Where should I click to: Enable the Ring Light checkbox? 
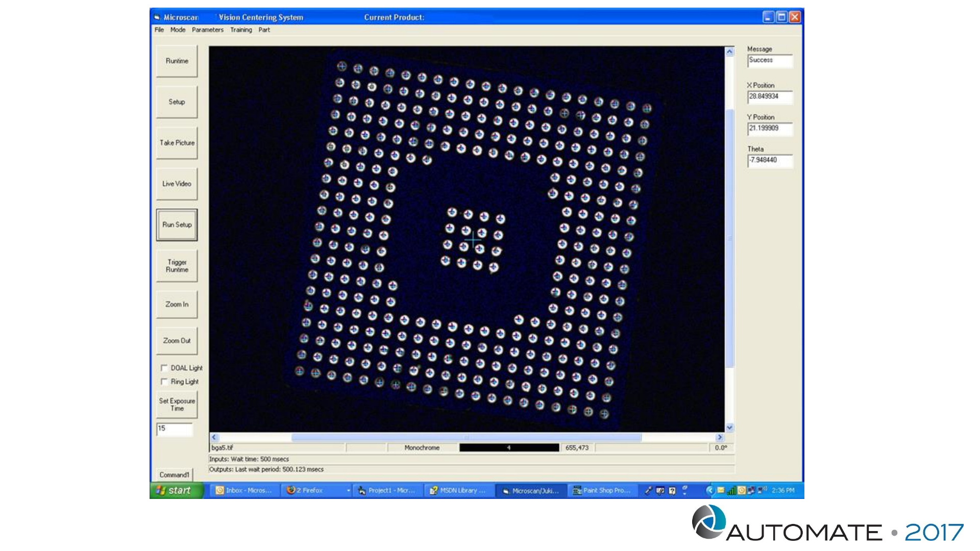point(164,382)
